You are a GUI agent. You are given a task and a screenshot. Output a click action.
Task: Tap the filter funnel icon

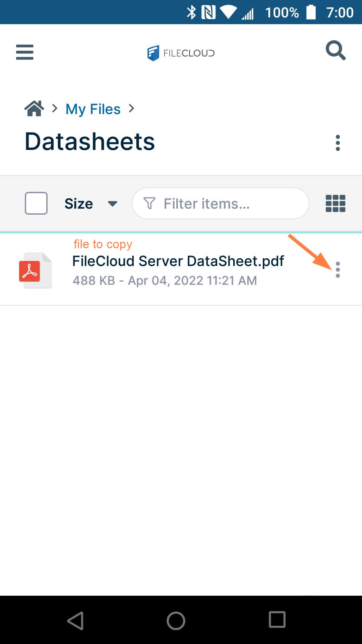149,203
